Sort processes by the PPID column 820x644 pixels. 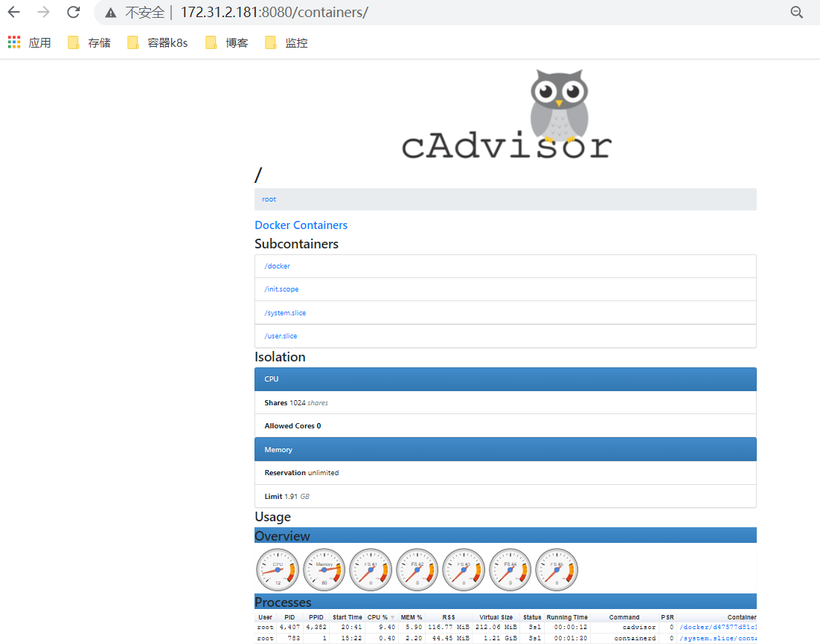tap(316, 617)
